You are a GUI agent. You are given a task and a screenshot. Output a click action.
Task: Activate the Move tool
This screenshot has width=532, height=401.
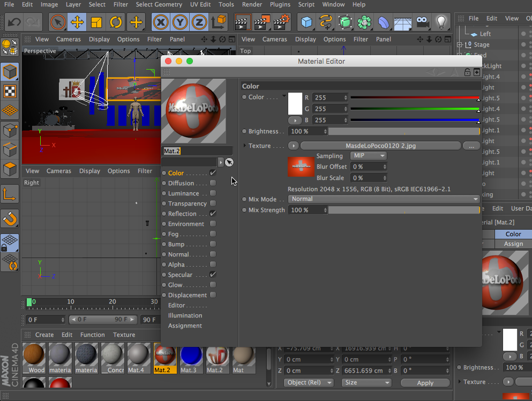click(x=77, y=22)
